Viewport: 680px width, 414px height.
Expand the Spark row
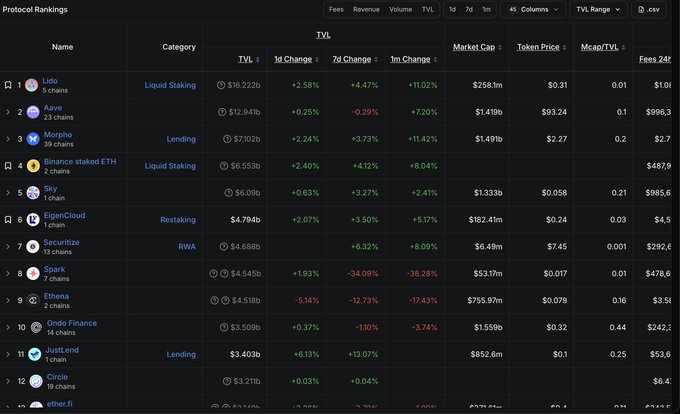8,273
